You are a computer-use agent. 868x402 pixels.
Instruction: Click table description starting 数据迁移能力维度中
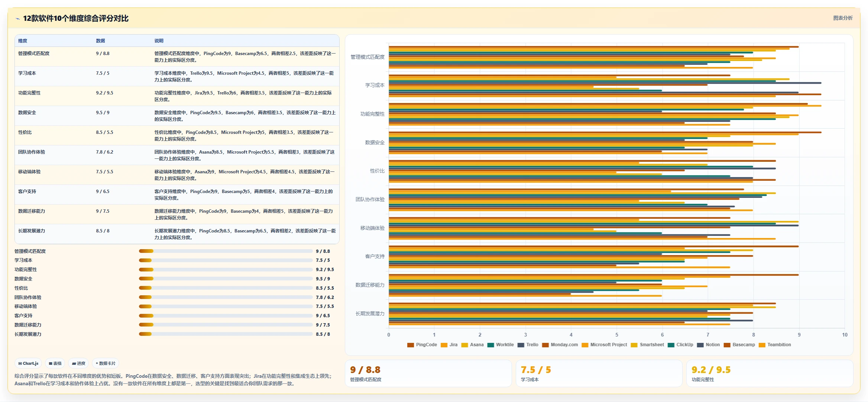(x=244, y=214)
